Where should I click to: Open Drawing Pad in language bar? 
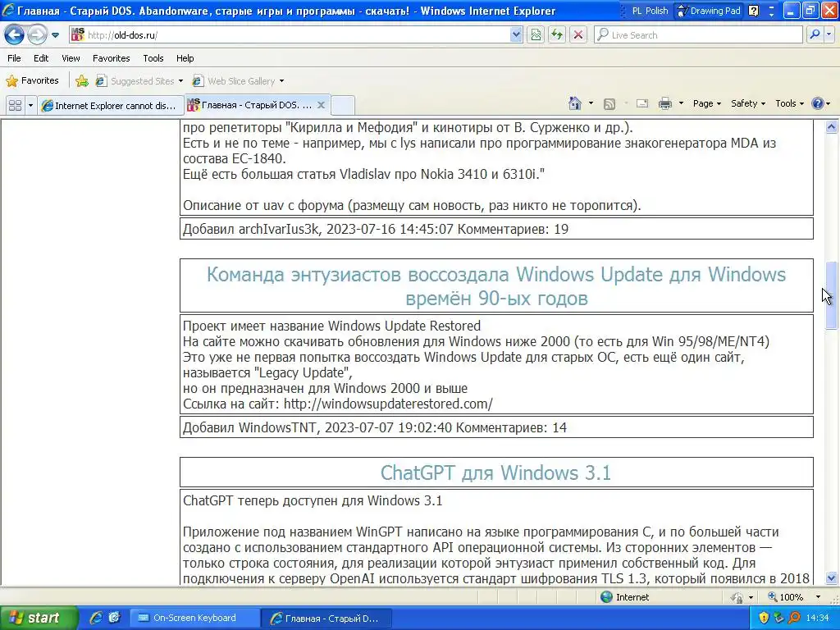(x=709, y=11)
